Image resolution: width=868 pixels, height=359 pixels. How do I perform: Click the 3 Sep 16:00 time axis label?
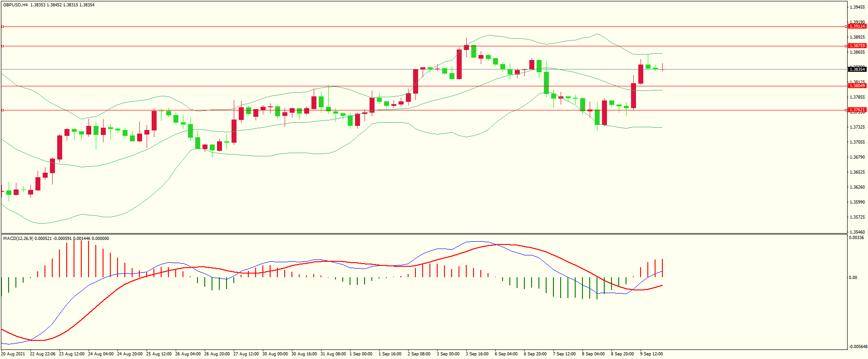(x=477, y=354)
